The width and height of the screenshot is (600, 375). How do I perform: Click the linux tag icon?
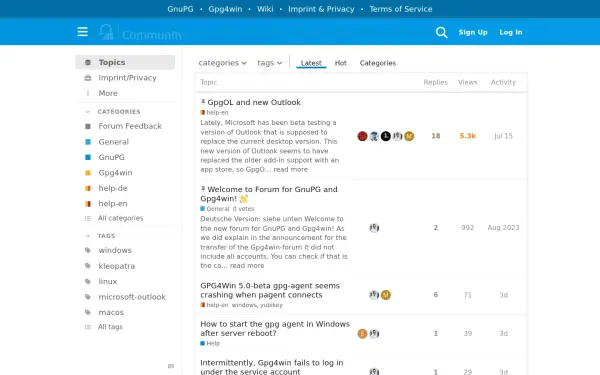coord(88,281)
